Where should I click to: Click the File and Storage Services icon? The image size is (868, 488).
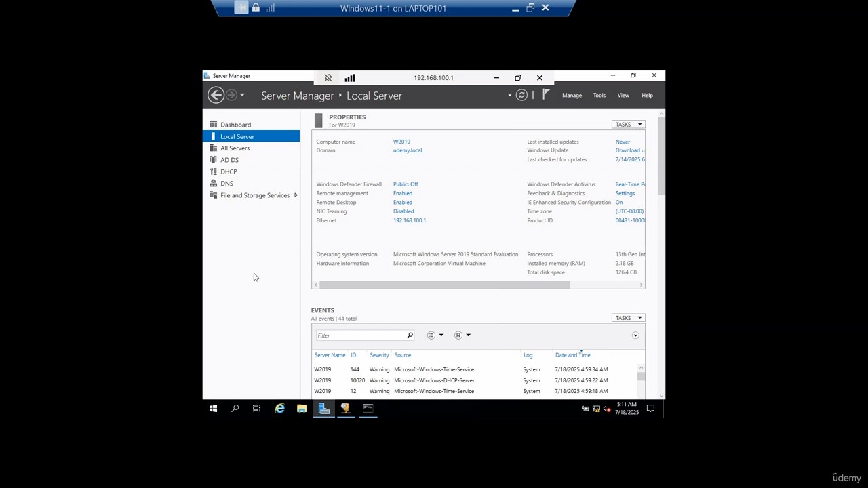[x=213, y=195]
